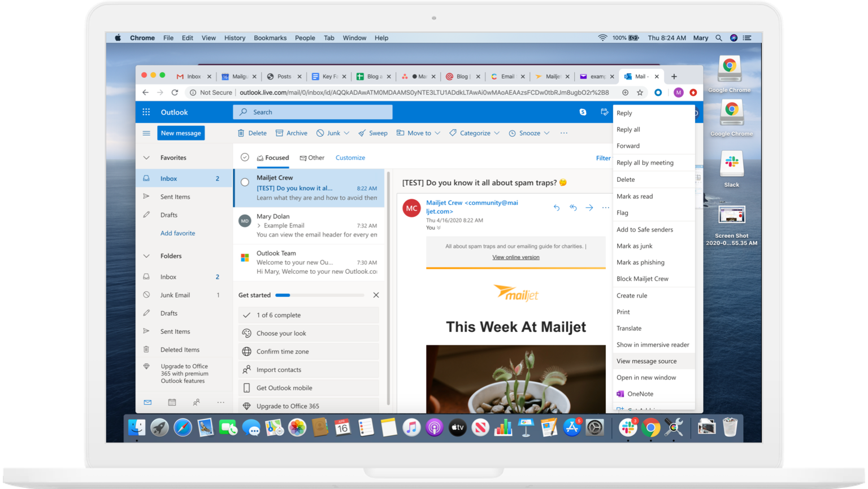Open Safari from the Dock
The image size is (868, 489).
click(x=183, y=427)
